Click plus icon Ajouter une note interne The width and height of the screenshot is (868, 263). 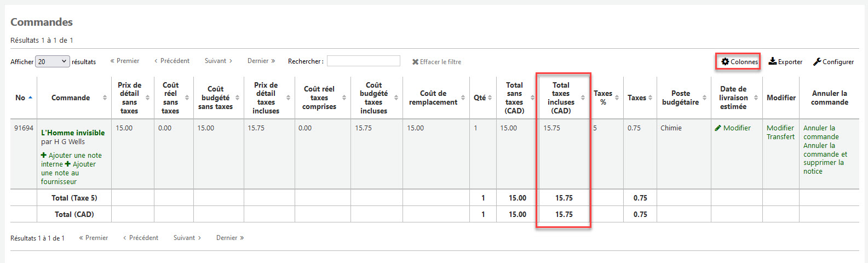(x=44, y=155)
